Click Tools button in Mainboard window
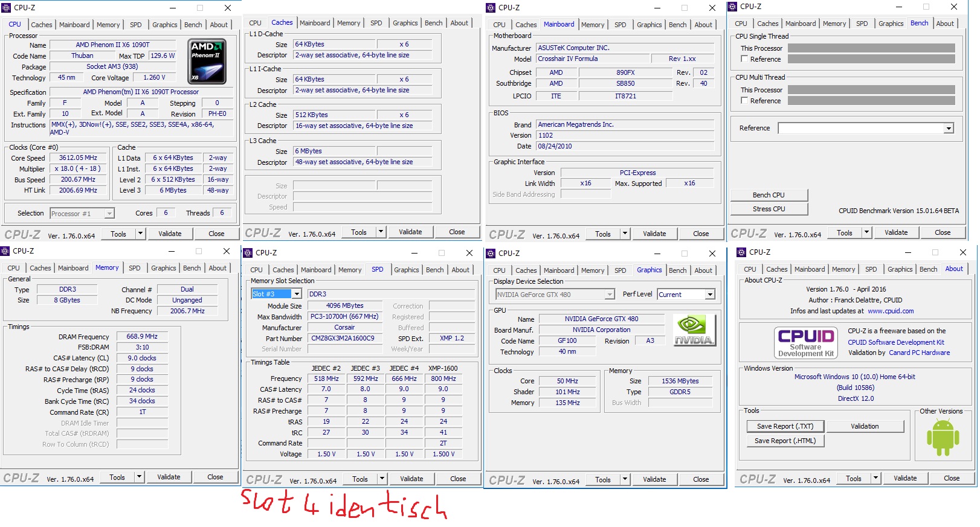 [x=603, y=234]
